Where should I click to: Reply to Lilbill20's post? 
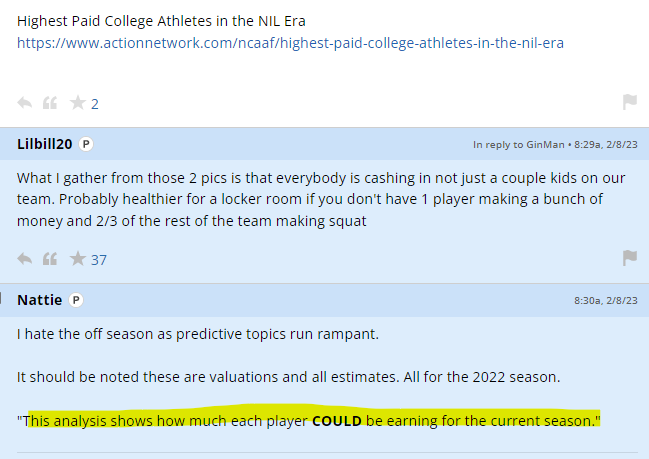click(25, 259)
